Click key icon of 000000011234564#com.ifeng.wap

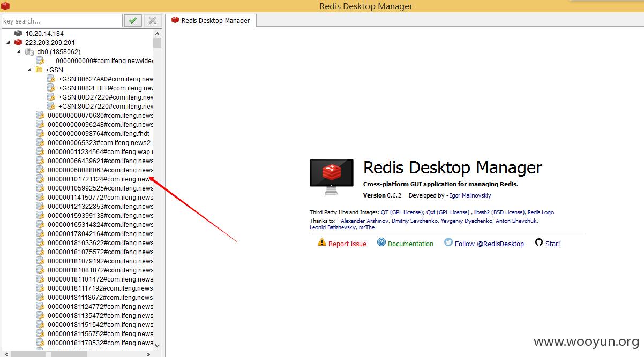[40, 151]
